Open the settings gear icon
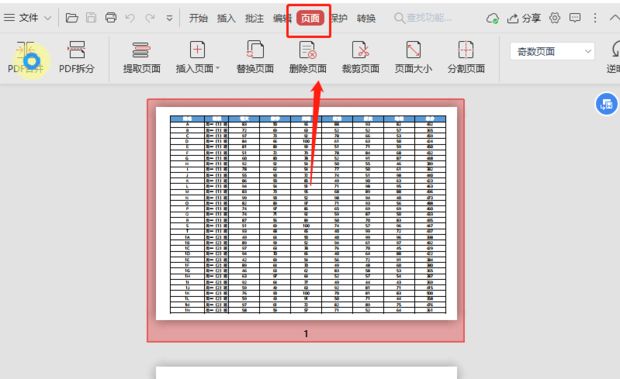Screen dimensions: 620x379 coord(555,18)
